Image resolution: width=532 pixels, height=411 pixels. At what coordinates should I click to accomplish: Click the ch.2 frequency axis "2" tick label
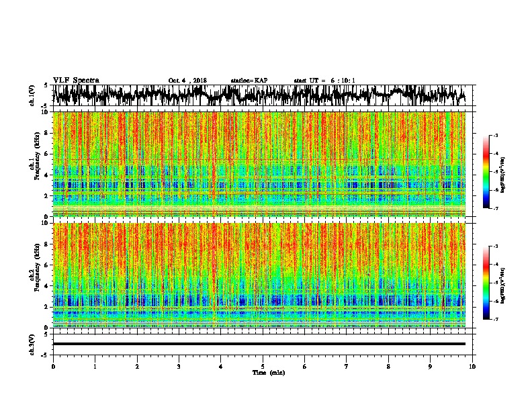pyautogui.click(x=47, y=307)
